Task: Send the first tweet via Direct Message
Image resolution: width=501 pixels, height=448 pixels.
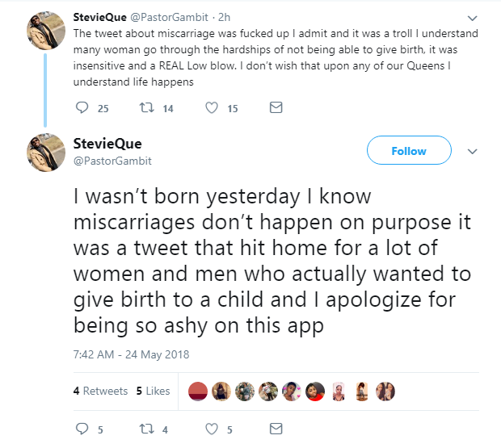Action: 275,108
